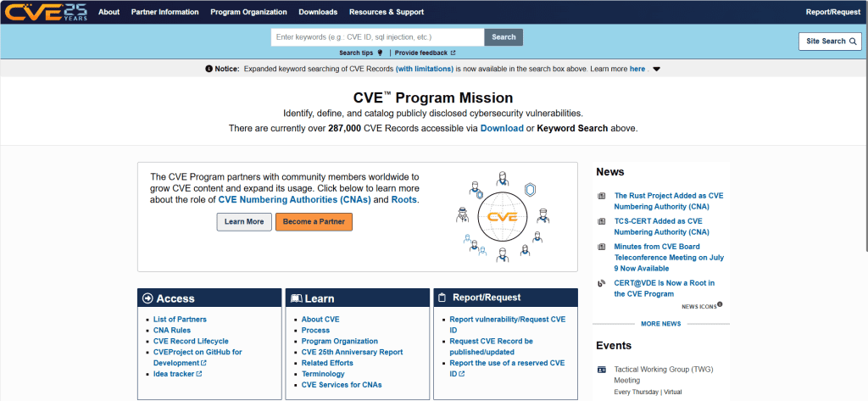Open the Program Organization menu
The image size is (868, 401).
pyautogui.click(x=248, y=12)
